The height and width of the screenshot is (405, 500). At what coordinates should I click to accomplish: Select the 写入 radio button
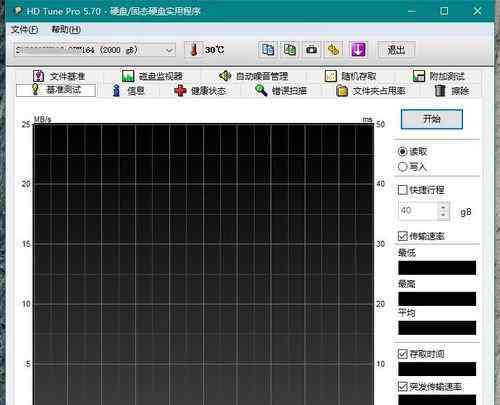pyautogui.click(x=403, y=166)
